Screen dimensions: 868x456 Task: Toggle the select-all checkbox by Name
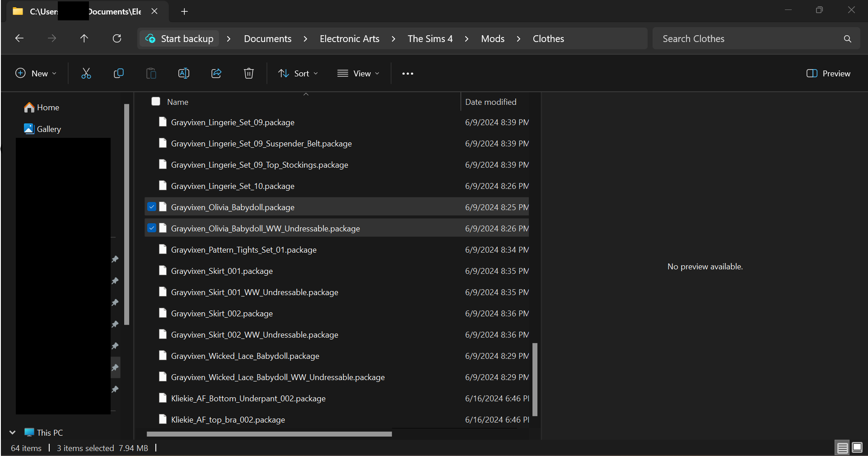[156, 101]
